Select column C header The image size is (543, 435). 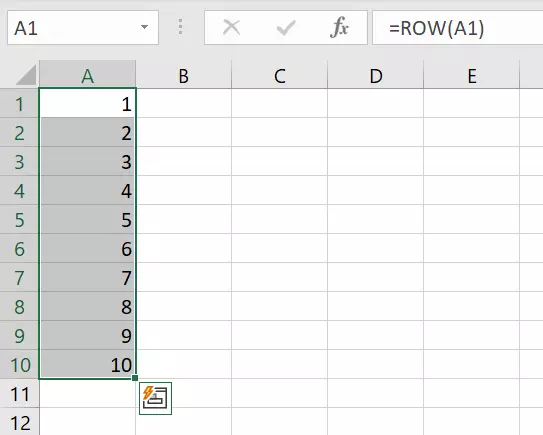pyautogui.click(x=279, y=75)
